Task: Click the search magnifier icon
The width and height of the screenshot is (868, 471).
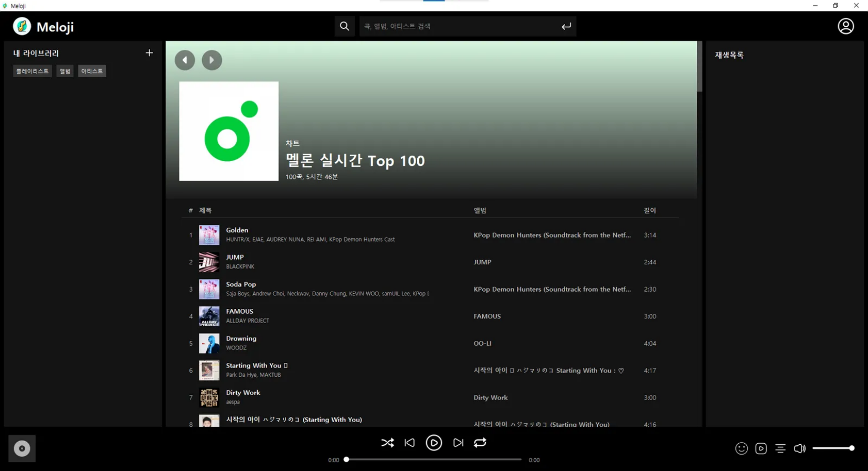Action: (x=344, y=26)
